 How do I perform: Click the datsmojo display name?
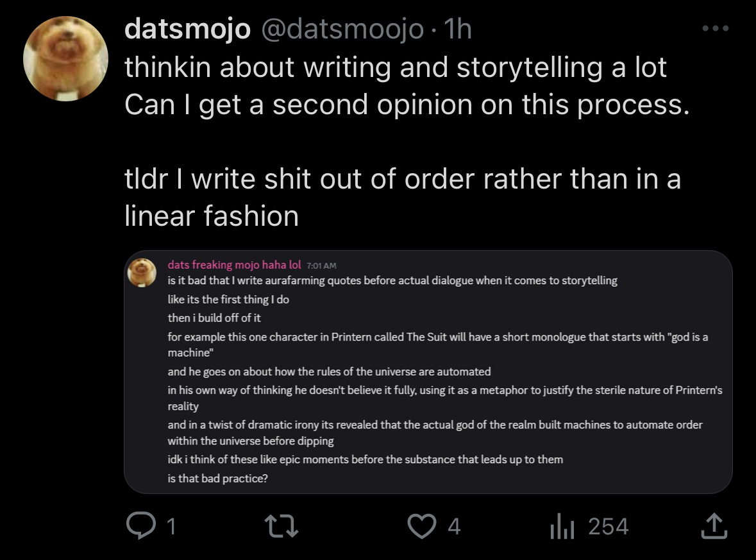click(x=187, y=30)
